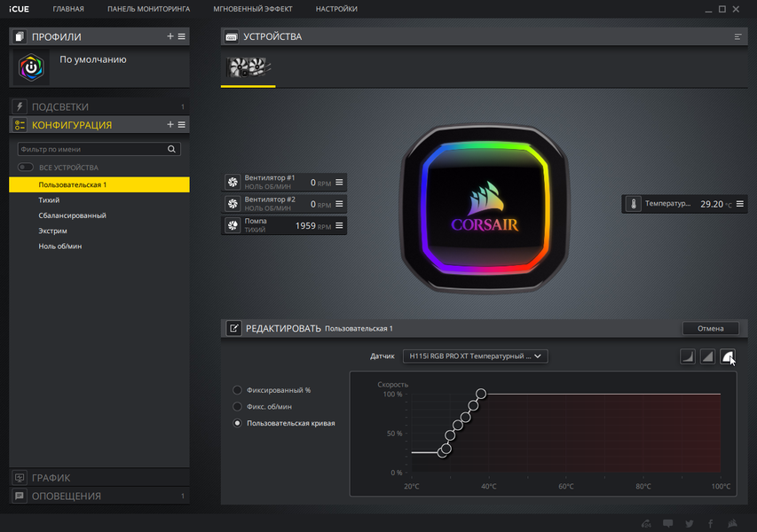Open the Датчик sensor dropdown
Image resolution: width=757 pixels, height=532 pixels.
click(x=475, y=356)
